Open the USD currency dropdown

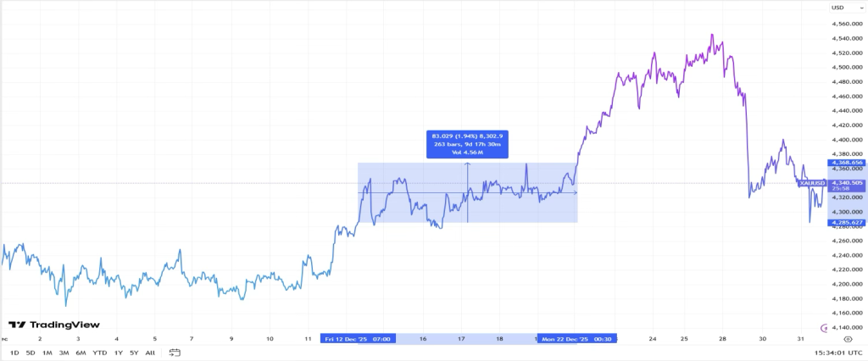click(x=837, y=8)
